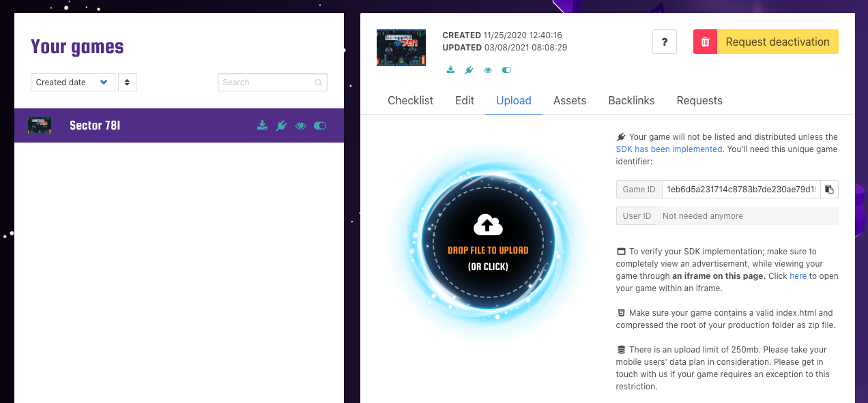
Task: Open help with the question mark button
Action: [665, 42]
